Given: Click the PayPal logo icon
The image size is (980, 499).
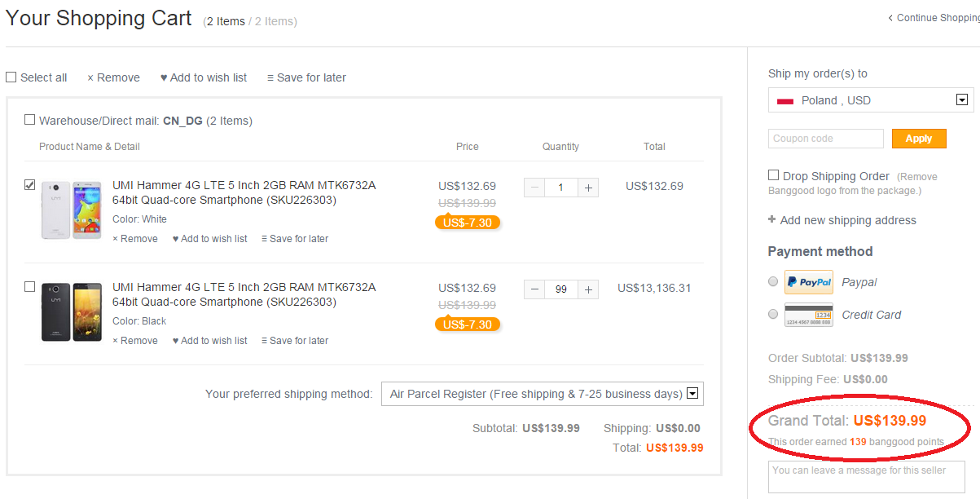Looking at the screenshot, I should [x=809, y=282].
